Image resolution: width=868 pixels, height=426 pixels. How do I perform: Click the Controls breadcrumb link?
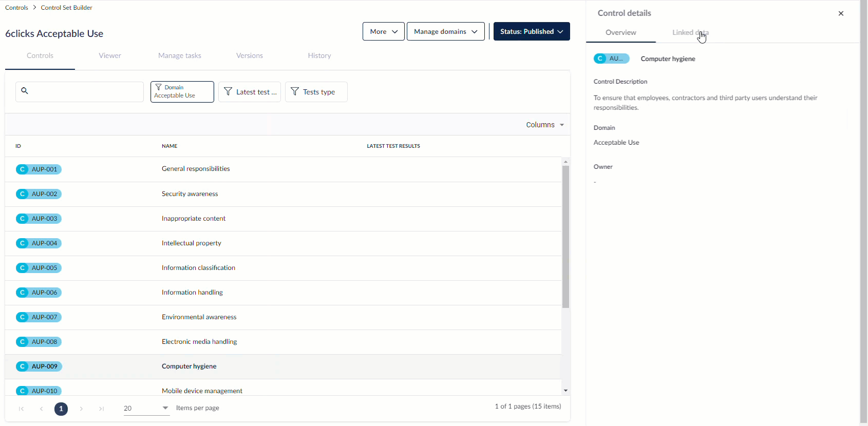pyautogui.click(x=16, y=8)
